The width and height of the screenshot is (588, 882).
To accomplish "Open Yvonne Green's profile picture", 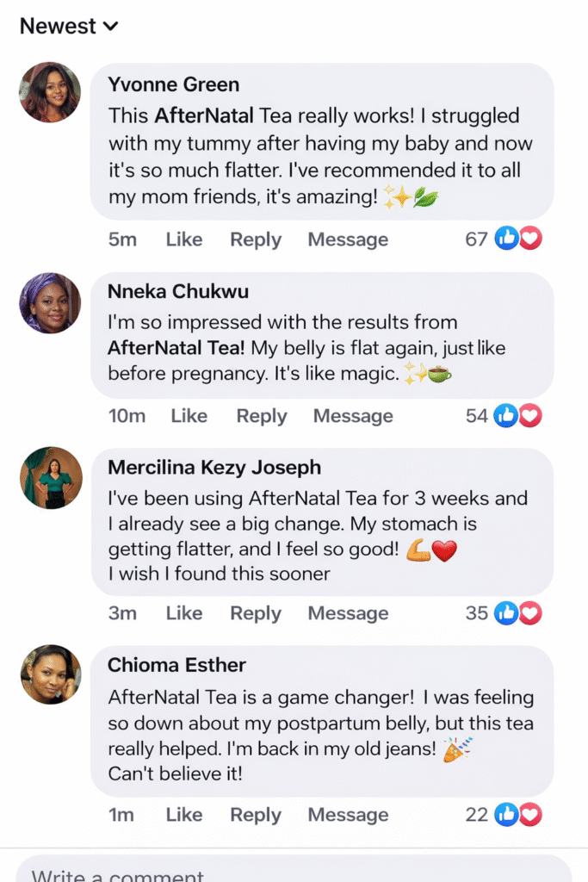I will [x=50, y=92].
